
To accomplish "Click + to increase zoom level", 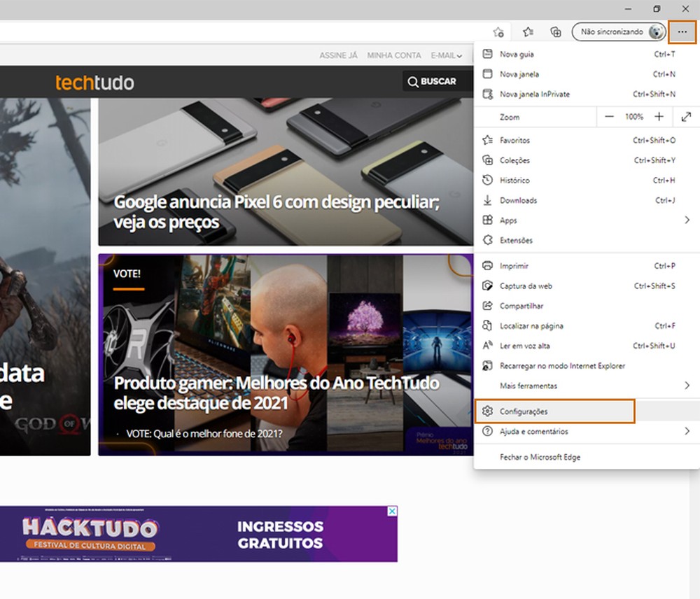I will [659, 117].
